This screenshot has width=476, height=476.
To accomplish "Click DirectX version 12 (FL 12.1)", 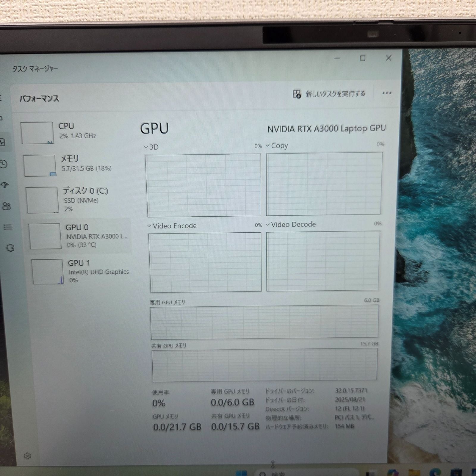I will click(x=350, y=408).
